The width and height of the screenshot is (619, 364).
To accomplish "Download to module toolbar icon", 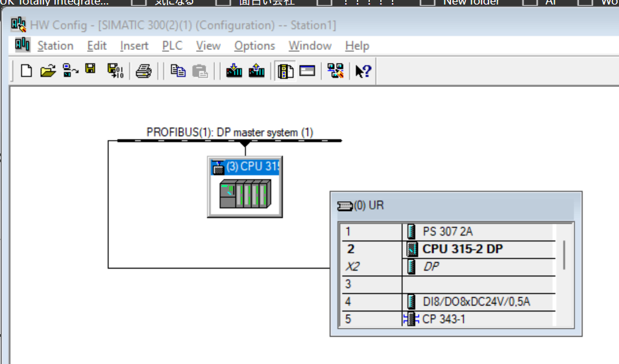I will (234, 71).
